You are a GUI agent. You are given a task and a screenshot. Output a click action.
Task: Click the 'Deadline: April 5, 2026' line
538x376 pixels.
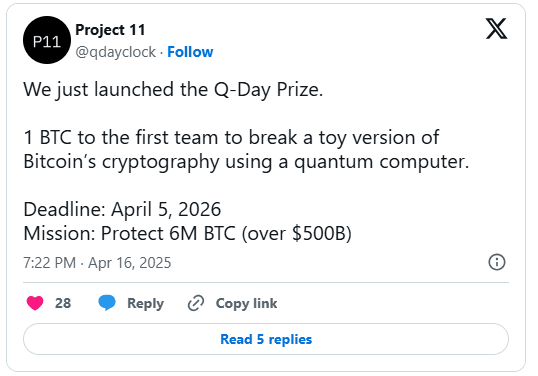coord(122,209)
